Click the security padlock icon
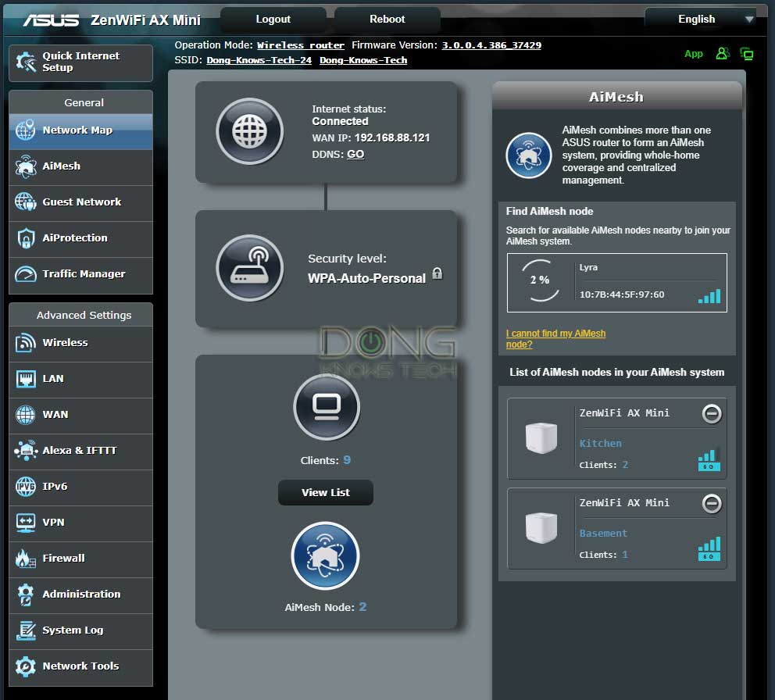Image resolution: width=775 pixels, height=700 pixels. 437,273
